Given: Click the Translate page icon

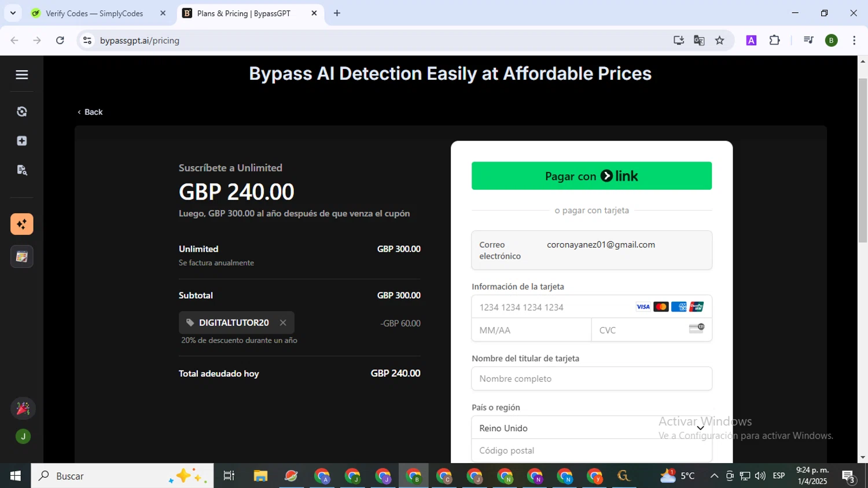Looking at the screenshot, I should click(699, 41).
